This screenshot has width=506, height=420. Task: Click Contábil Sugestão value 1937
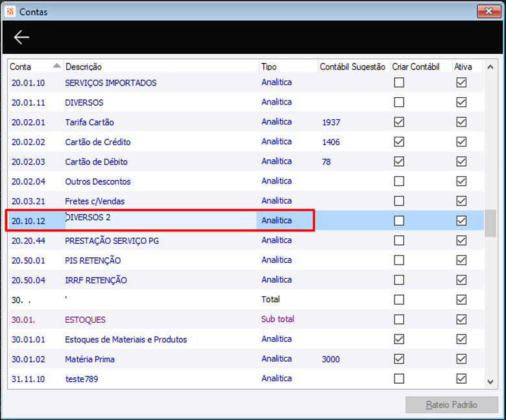click(331, 122)
